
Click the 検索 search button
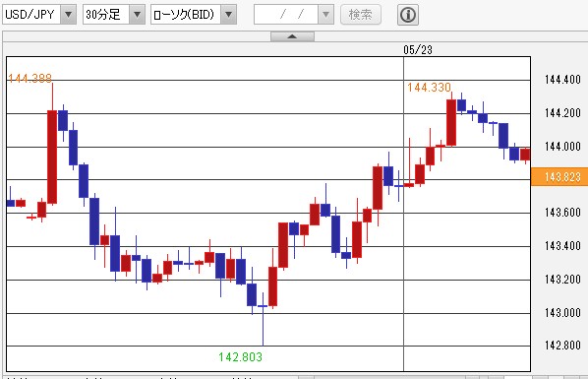point(361,15)
